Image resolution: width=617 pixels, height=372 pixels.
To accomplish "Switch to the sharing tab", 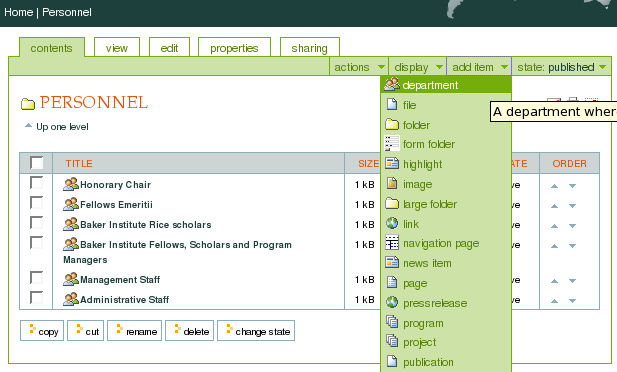I will [309, 48].
